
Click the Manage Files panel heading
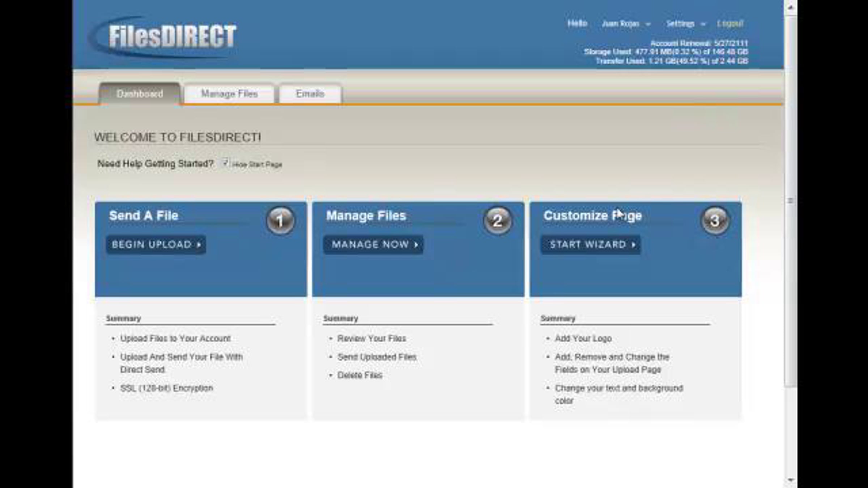coord(366,216)
